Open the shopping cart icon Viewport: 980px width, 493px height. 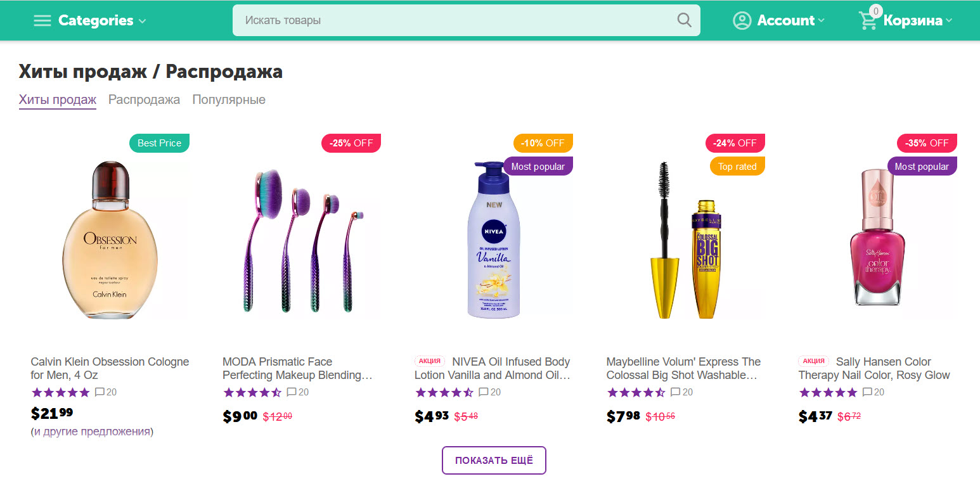pyautogui.click(x=868, y=21)
